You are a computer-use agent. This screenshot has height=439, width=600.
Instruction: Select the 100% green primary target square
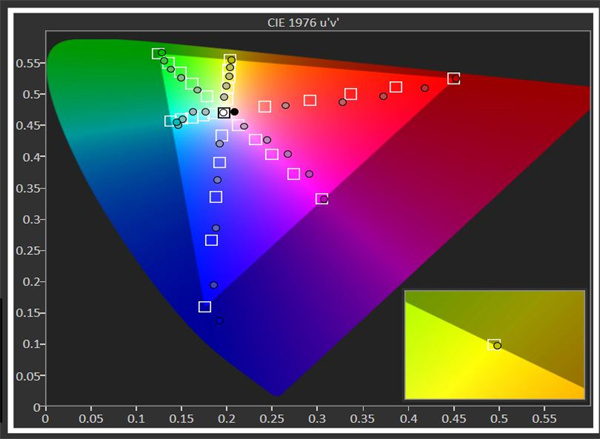coord(158,54)
